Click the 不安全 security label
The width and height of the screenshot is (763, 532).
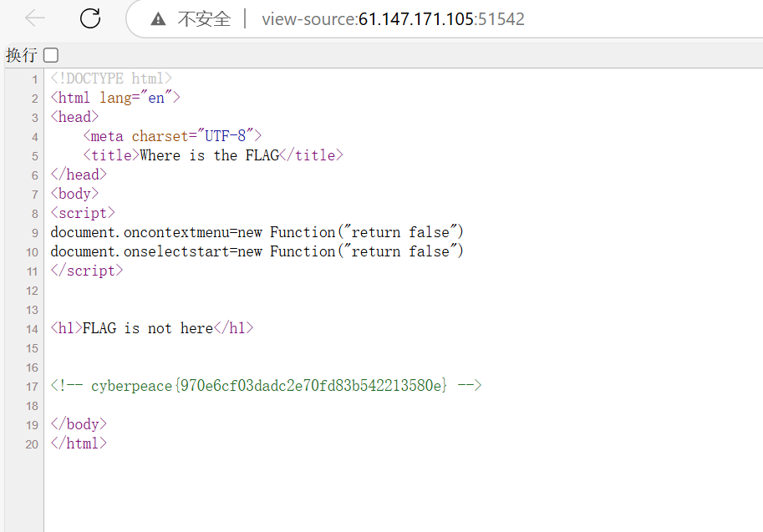204,19
